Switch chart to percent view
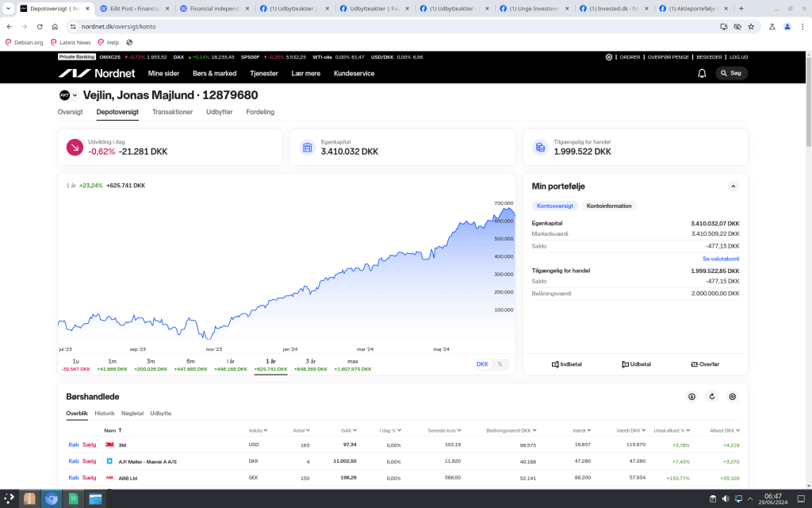This screenshot has height=508, width=812. [500, 364]
